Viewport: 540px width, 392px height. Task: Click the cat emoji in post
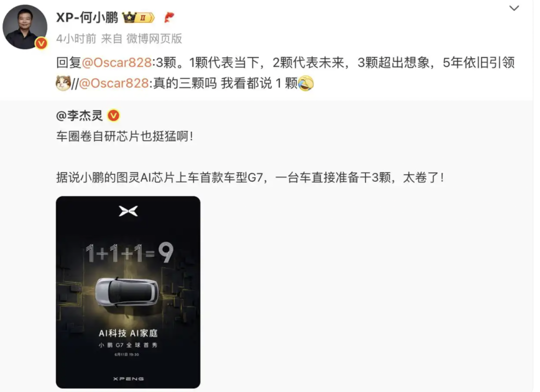(63, 83)
